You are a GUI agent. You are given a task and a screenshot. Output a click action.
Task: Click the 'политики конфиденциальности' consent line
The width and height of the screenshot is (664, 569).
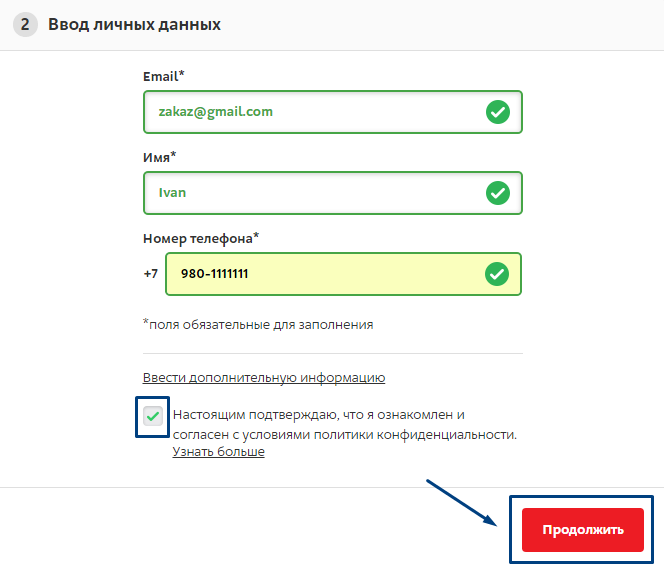point(345,435)
